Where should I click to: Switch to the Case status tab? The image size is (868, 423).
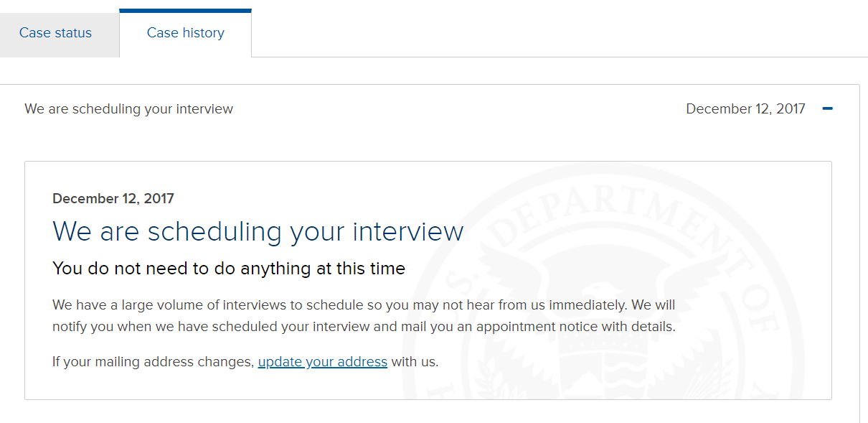click(56, 33)
